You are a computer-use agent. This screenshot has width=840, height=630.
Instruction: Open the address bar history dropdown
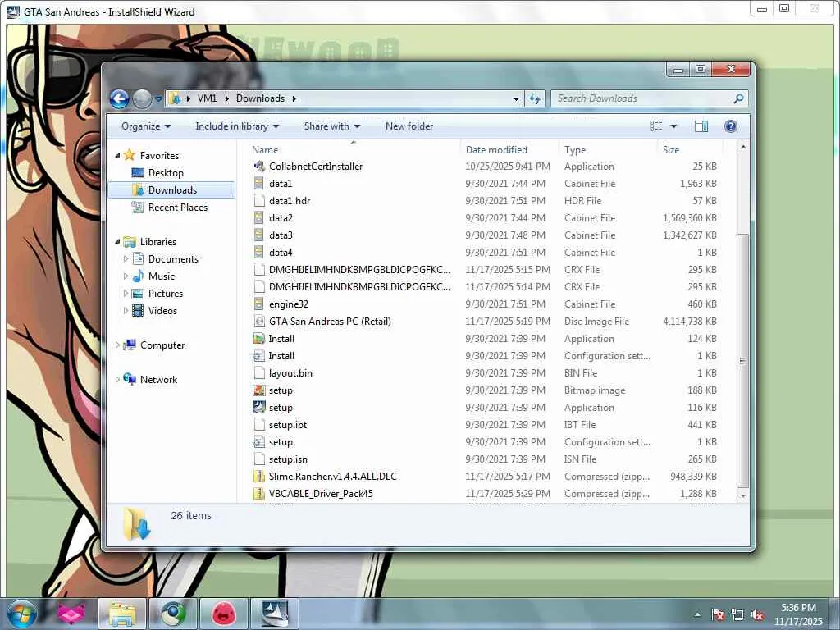pyautogui.click(x=516, y=99)
